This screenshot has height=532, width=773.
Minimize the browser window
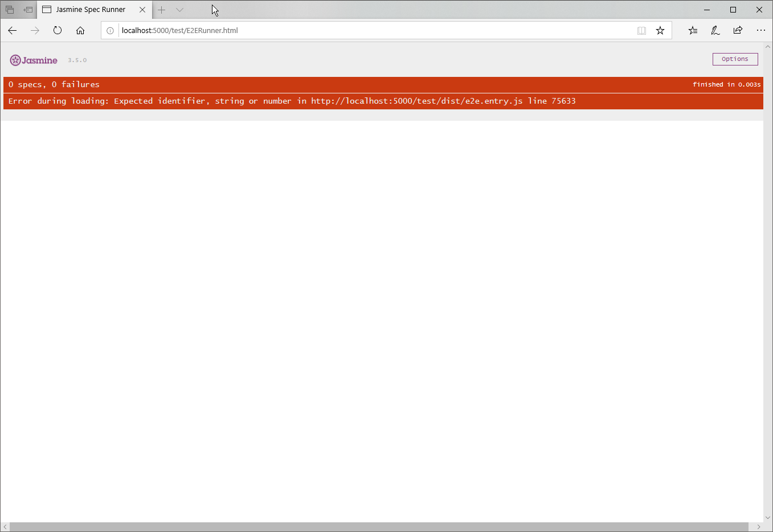point(707,10)
